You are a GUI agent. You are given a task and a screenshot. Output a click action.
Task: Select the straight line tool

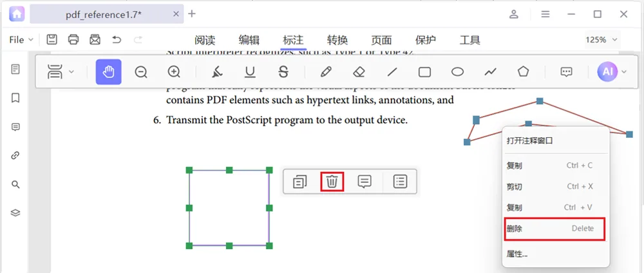tap(392, 72)
